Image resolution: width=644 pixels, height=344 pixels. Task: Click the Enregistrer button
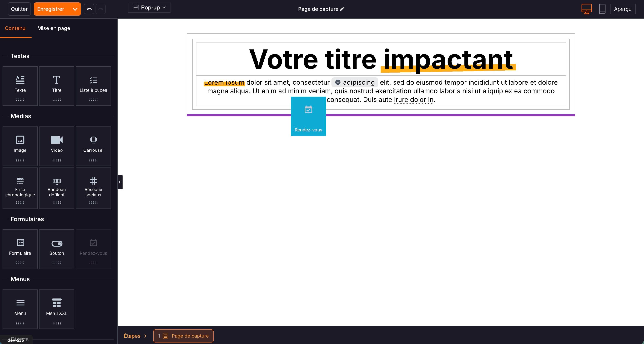click(x=51, y=9)
